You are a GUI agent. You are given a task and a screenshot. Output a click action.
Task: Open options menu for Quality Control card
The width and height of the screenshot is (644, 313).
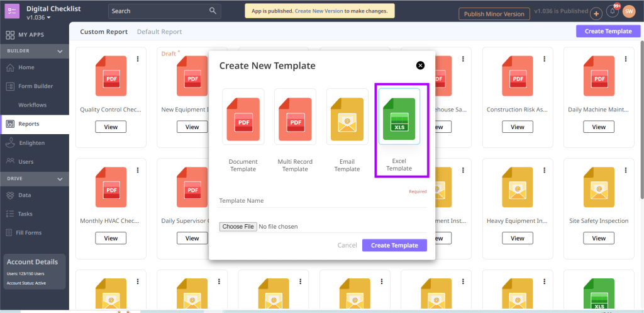click(138, 59)
